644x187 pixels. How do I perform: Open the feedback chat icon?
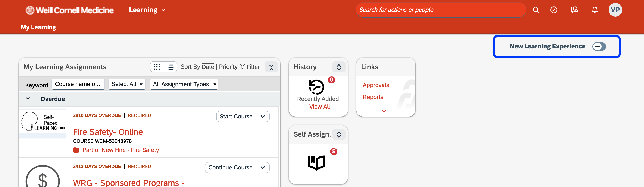click(574, 10)
